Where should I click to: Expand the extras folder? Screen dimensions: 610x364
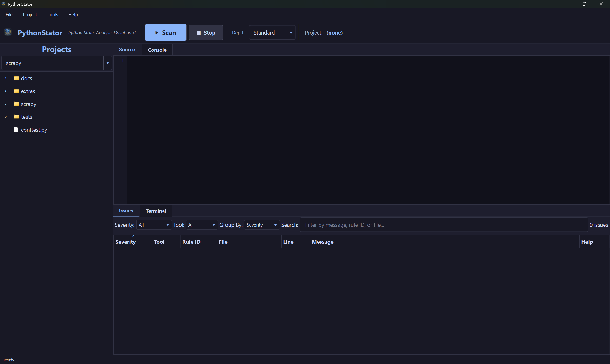point(6,91)
